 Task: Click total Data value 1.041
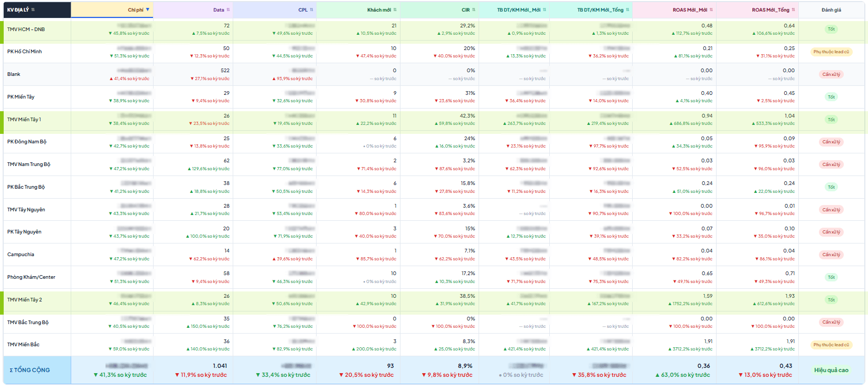click(x=220, y=366)
